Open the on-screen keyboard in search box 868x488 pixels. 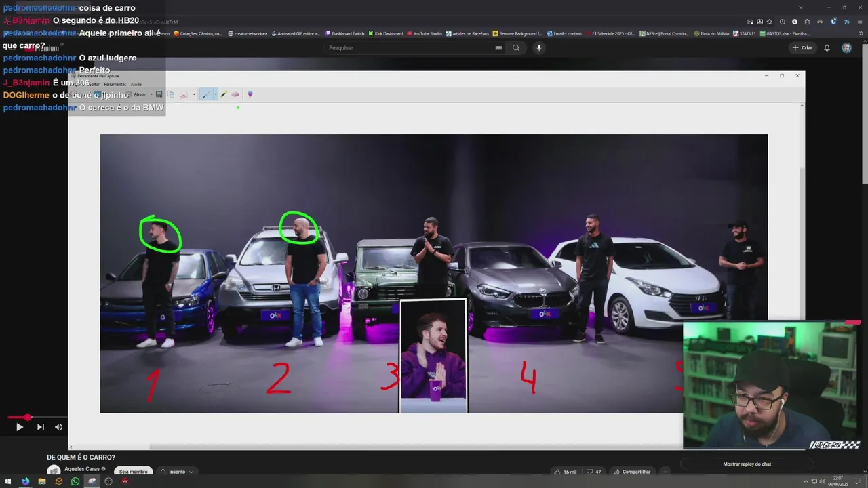click(498, 48)
